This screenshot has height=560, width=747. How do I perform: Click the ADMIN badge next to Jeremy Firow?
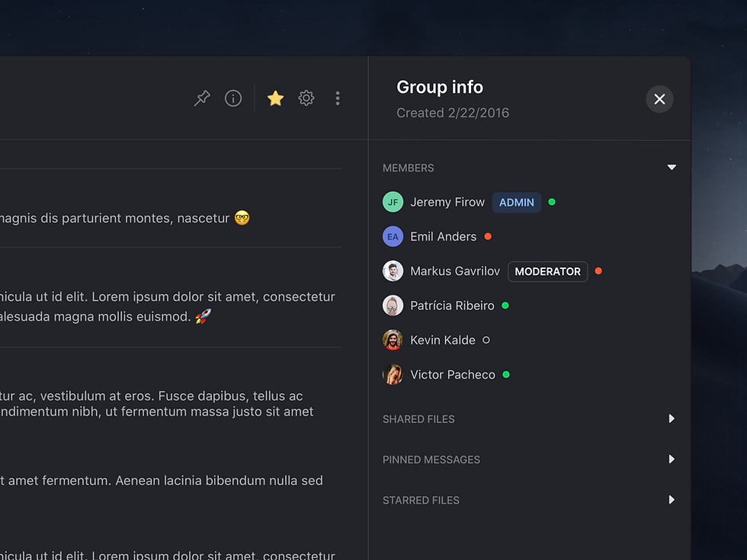517,203
